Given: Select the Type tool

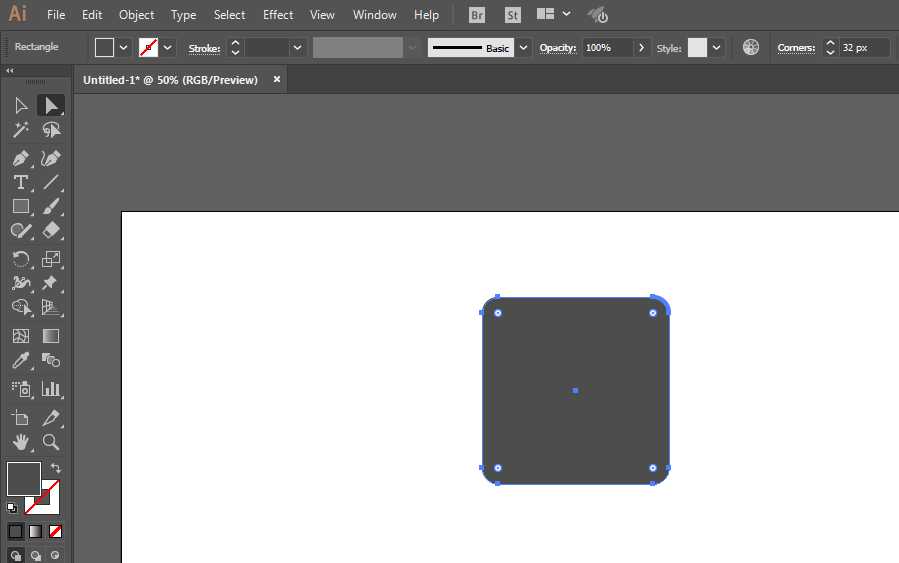Looking at the screenshot, I should pos(20,182).
